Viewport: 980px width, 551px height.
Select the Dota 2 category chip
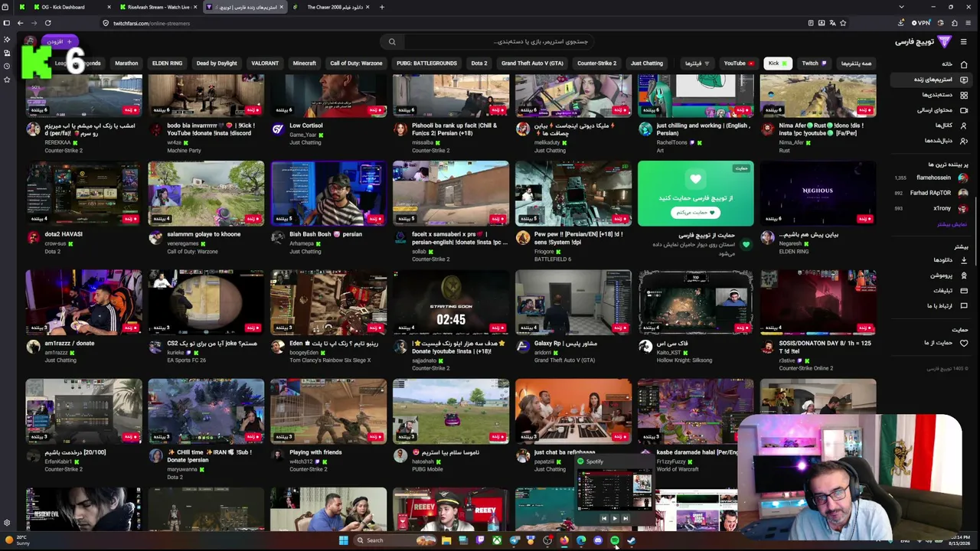click(x=479, y=64)
